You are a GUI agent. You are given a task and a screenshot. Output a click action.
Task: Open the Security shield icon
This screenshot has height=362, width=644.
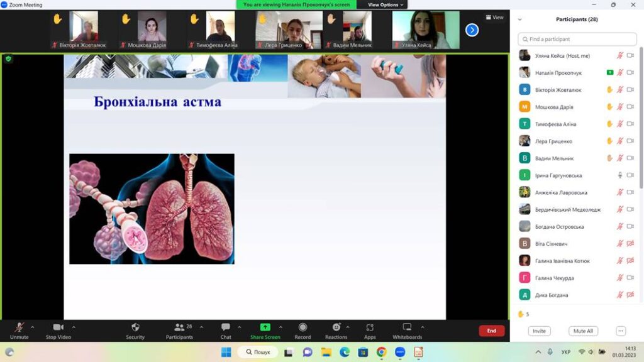pyautogui.click(x=135, y=328)
